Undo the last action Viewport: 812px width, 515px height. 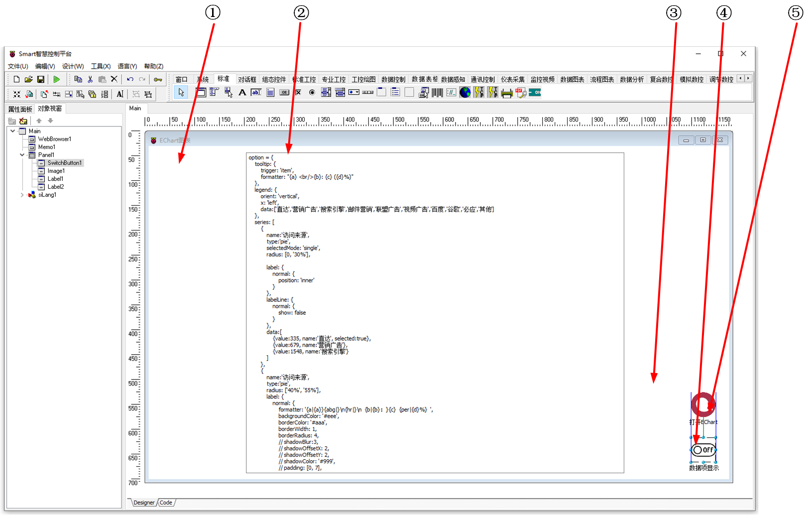coord(130,79)
